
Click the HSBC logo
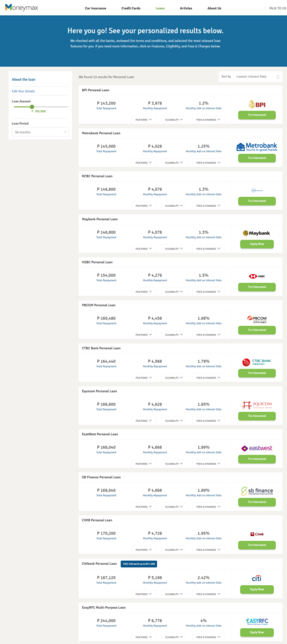[257, 276]
